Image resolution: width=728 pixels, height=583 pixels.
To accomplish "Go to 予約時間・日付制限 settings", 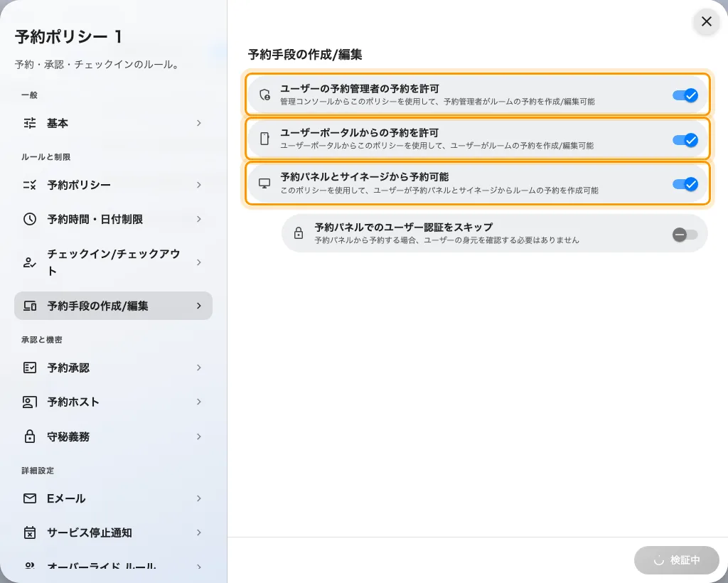I will (x=113, y=219).
